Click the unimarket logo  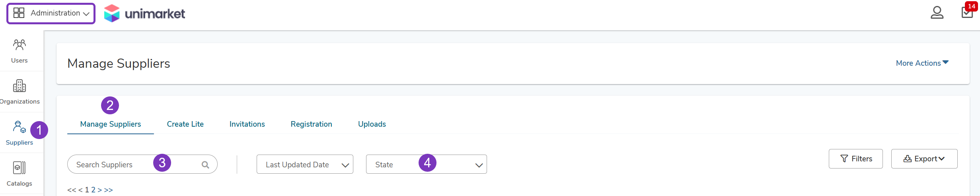[144, 14]
